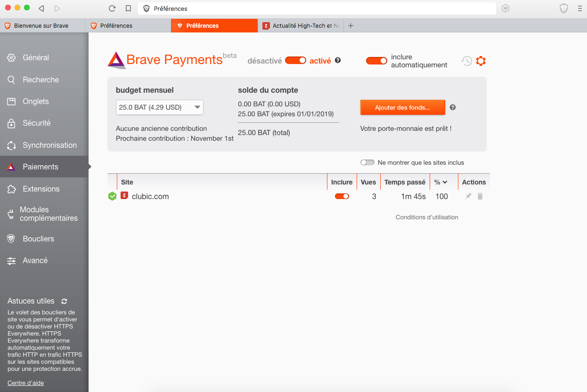Image resolution: width=587 pixels, height=392 pixels.
Task: Open payment history clock icon
Action: point(466,61)
